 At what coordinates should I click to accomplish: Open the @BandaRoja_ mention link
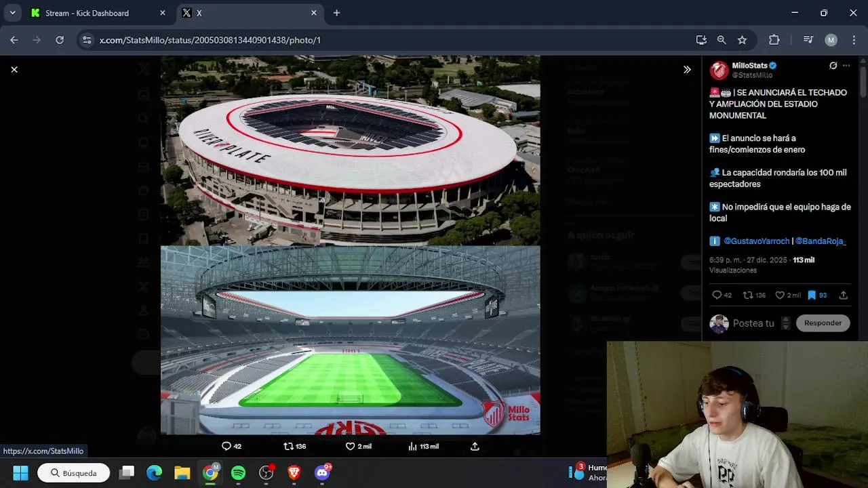[x=821, y=241]
